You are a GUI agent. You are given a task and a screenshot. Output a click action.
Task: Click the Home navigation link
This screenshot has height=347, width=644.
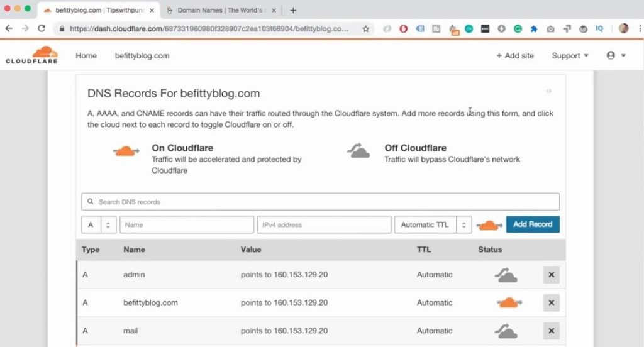pos(86,55)
